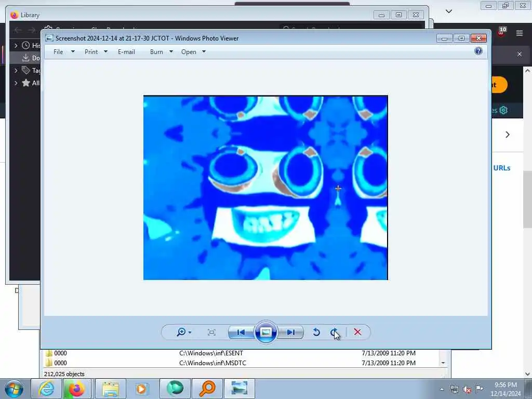
Task: Open Photo Viewer help question mark icon
Action: pyautogui.click(x=478, y=51)
